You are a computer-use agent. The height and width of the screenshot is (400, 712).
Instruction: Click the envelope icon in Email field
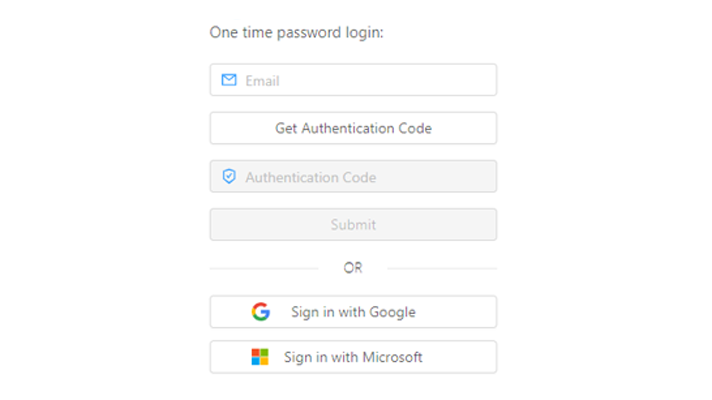(x=229, y=80)
